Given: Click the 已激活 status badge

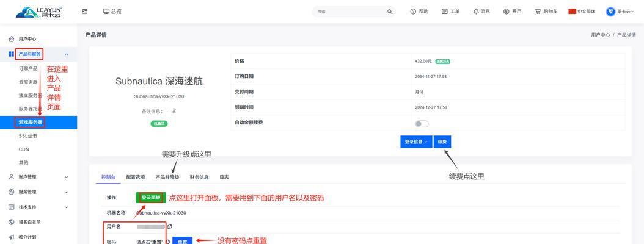Looking at the screenshot, I should pos(159,123).
